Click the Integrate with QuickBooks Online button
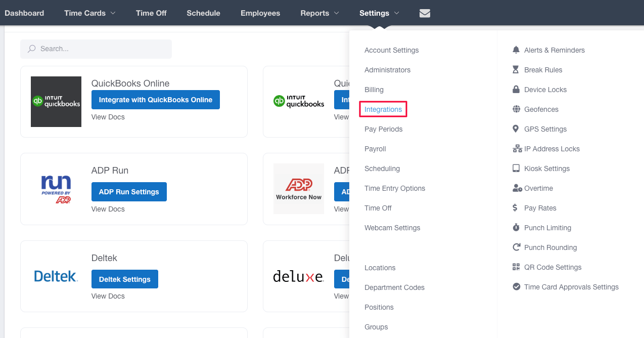 point(155,100)
